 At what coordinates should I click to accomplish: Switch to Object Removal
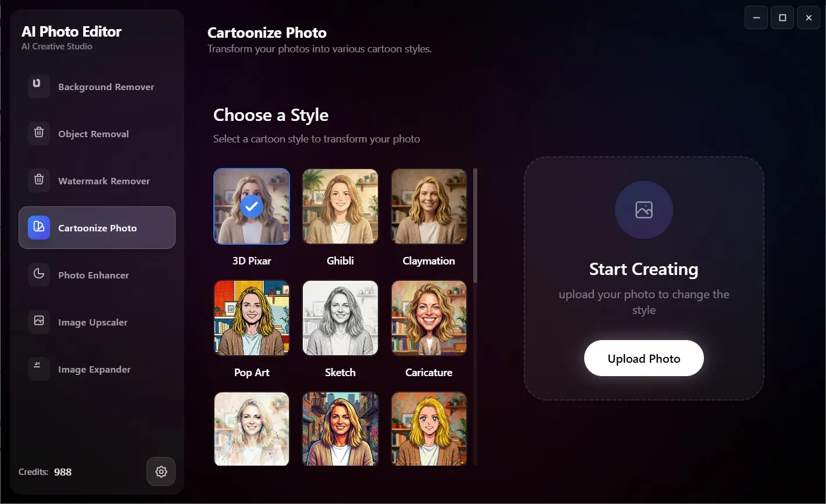pos(97,134)
